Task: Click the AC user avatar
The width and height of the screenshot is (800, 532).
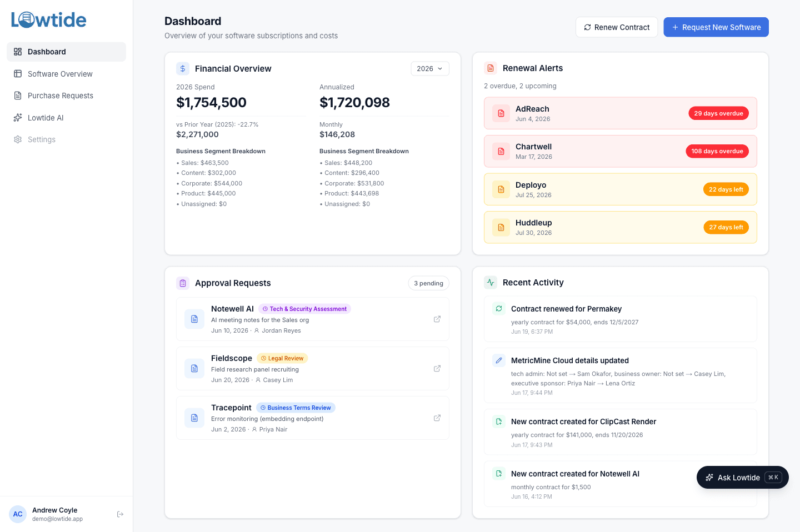Action: point(18,514)
